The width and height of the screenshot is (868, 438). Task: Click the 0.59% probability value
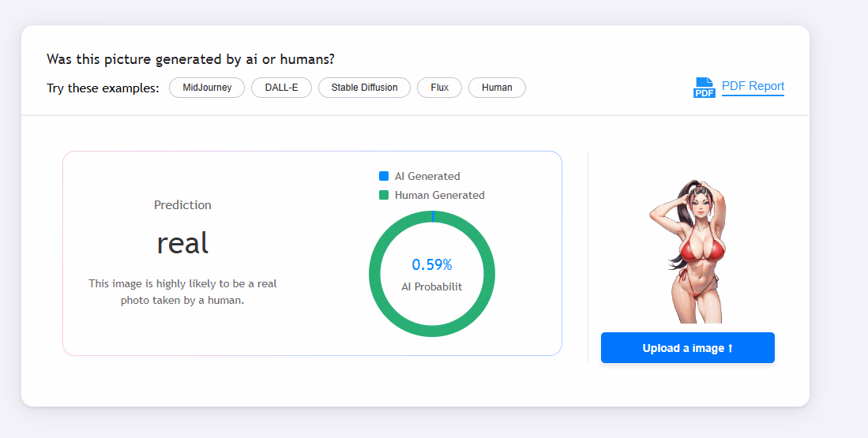[432, 264]
